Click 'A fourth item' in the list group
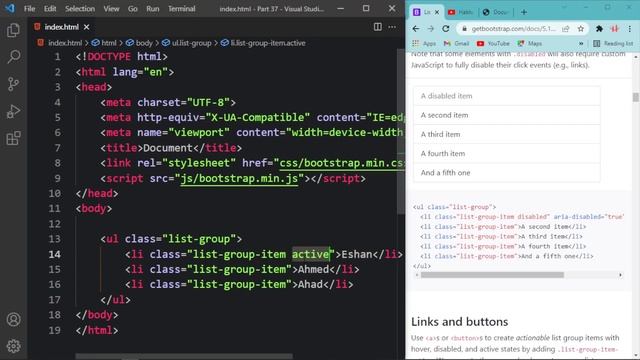This screenshot has width=640, height=360. pos(507,153)
